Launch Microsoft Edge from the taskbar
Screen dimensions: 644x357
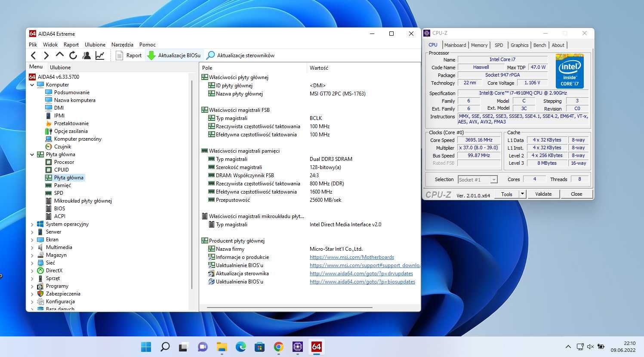(240, 347)
